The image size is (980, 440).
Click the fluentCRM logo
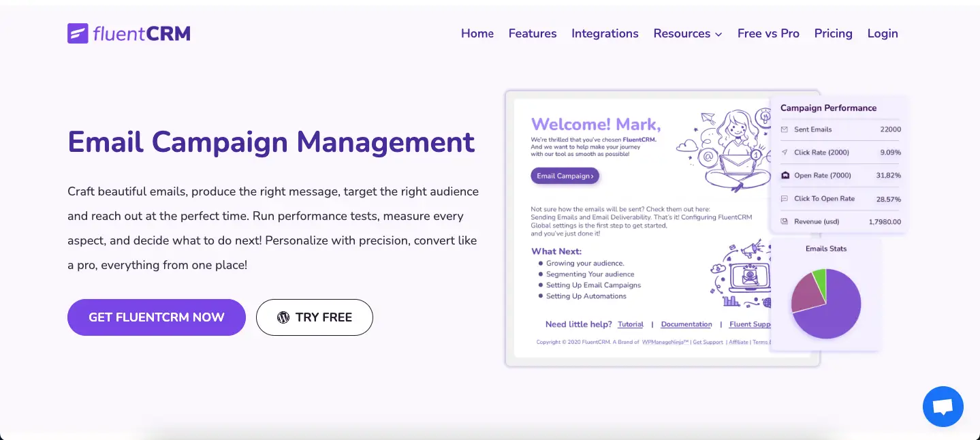(x=129, y=33)
